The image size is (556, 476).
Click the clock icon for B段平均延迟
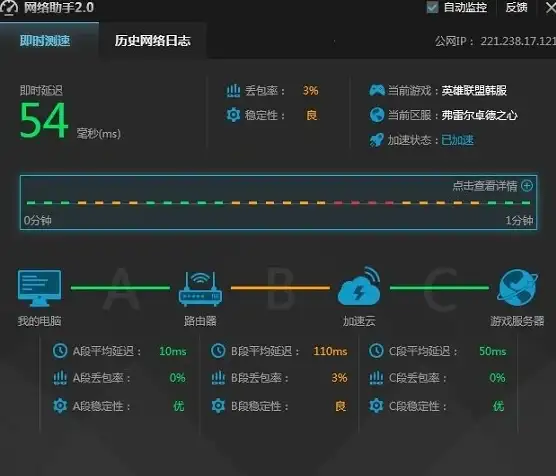pyautogui.click(x=218, y=351)
